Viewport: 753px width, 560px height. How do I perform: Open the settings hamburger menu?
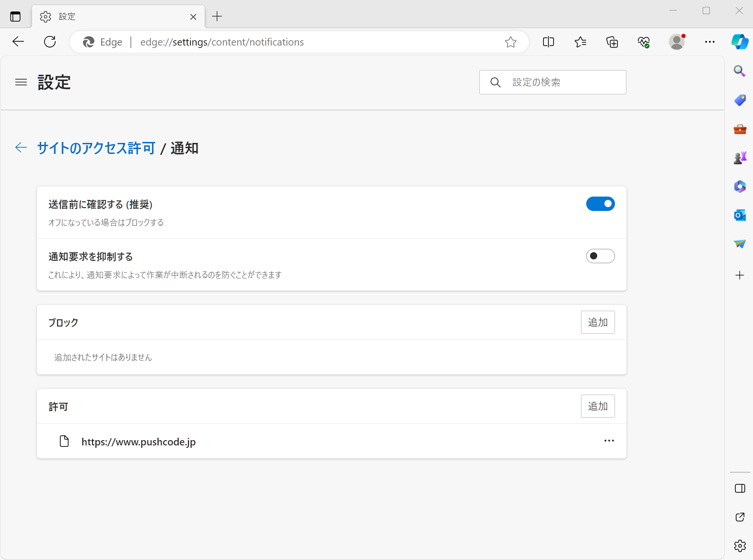[x=21, y=82]
